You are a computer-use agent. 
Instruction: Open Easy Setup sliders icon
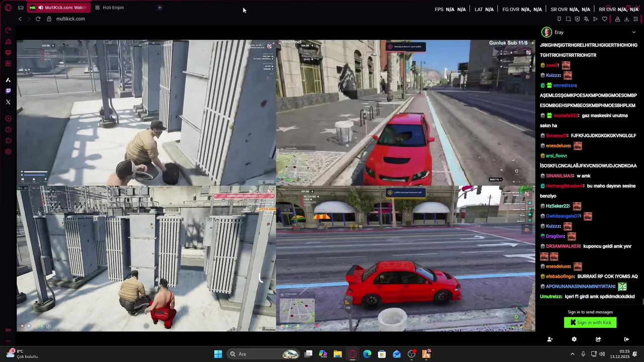(635, 19)
